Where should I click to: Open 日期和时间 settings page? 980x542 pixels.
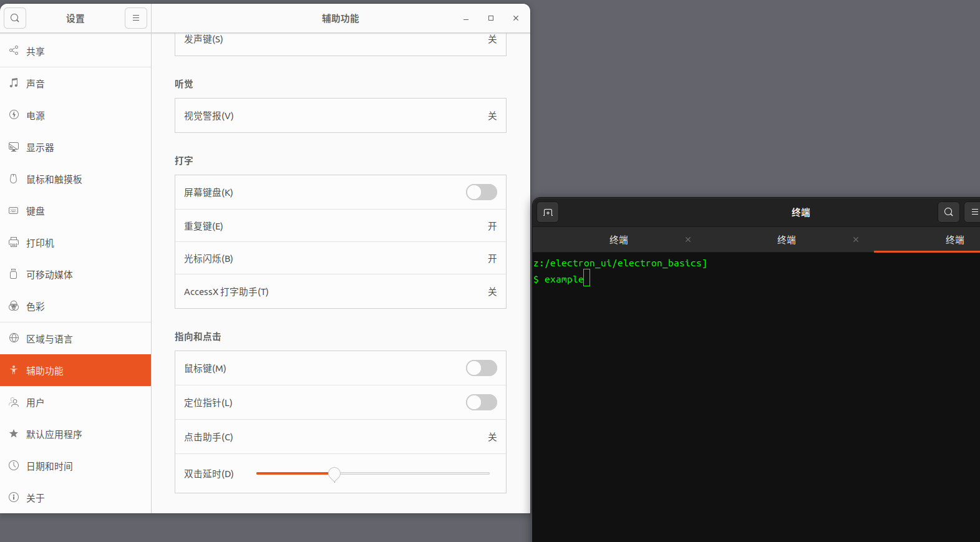[x=75, y=466]
